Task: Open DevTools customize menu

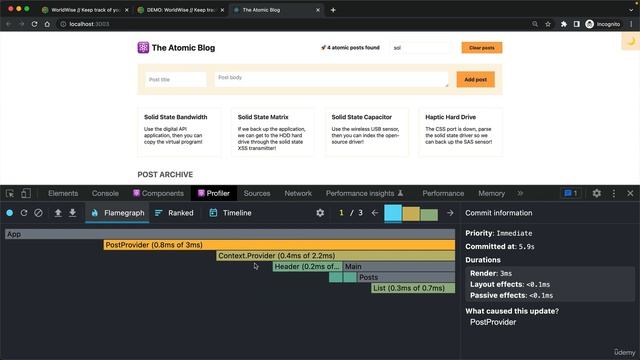Action: click(613, 193)
